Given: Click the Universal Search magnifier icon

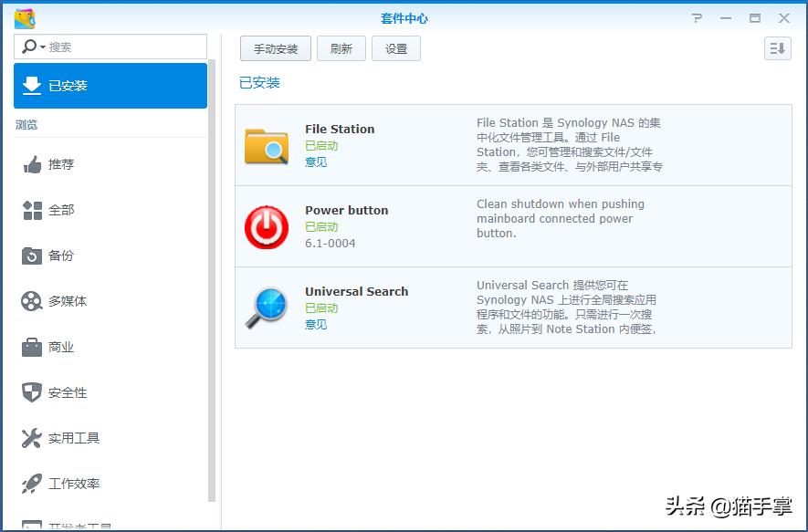Looking at the screenshot, I should tap(267, 308).
